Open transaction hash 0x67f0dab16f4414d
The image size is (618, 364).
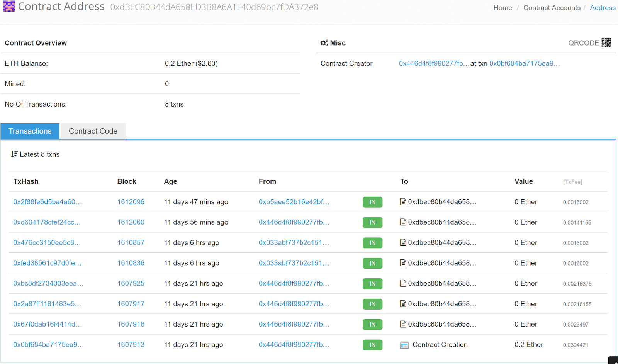(x=48, y=324)
